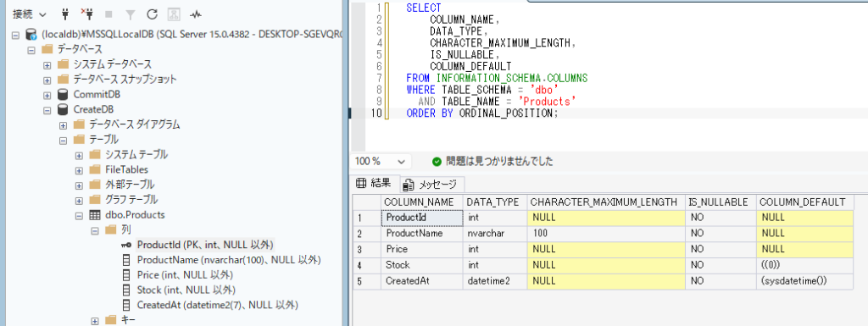868x326 pixels.
Task: Expand the データベース スナップショット node
Action: pyautogui.click(x=47, y=80)
